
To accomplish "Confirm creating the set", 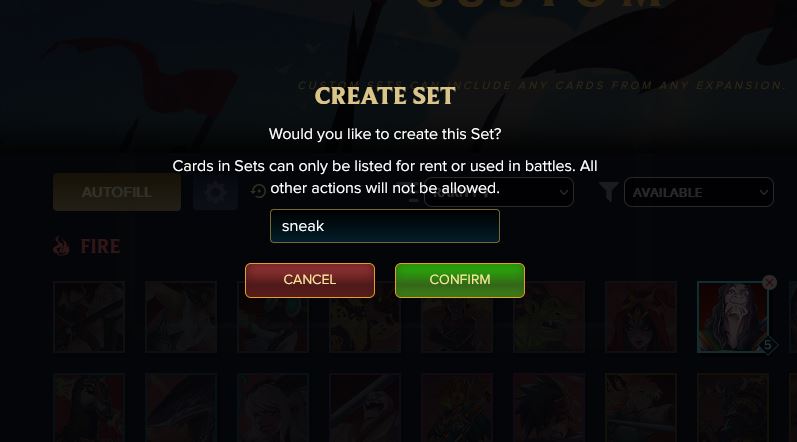I will [x=459, y=280].
